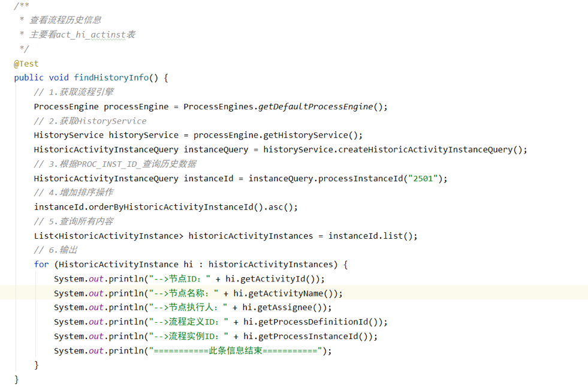Viewport: 588px width, 387px height.
Task: Click the @Test annotation
Action: (x=26, y=64)
